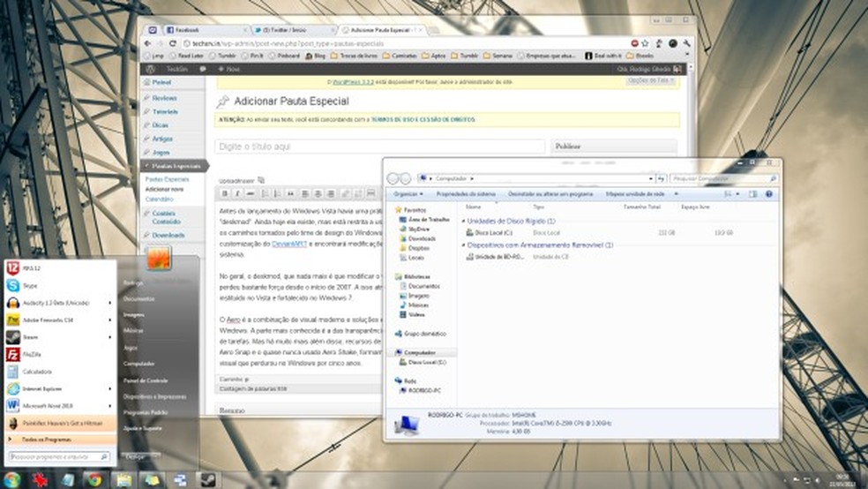Expand Internet Explorer jump list arrow
The height and width of the screenshot is (489, 868).
coord(109,388)
